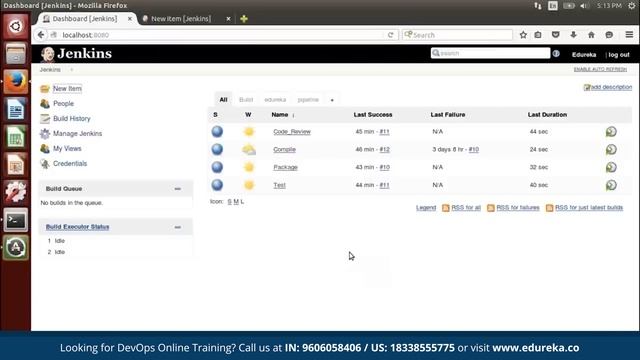Open My Views link
The image size is (640, 360).
click(67, 149)
